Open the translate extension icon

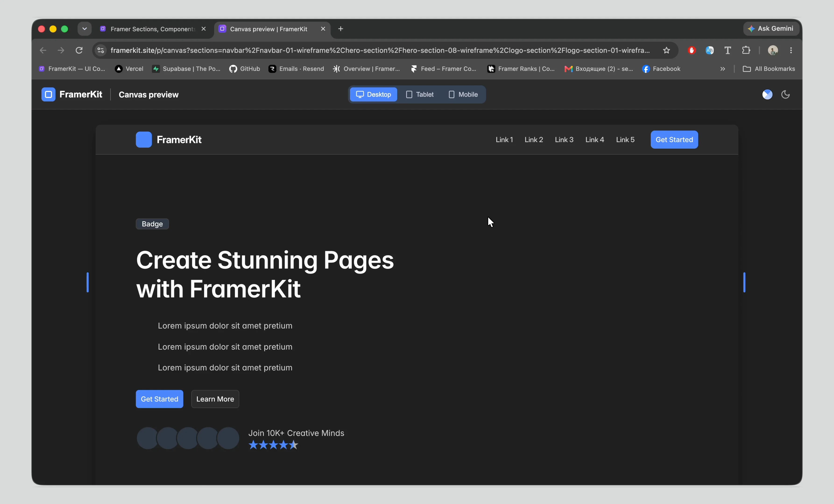click(x=710, y=50)
